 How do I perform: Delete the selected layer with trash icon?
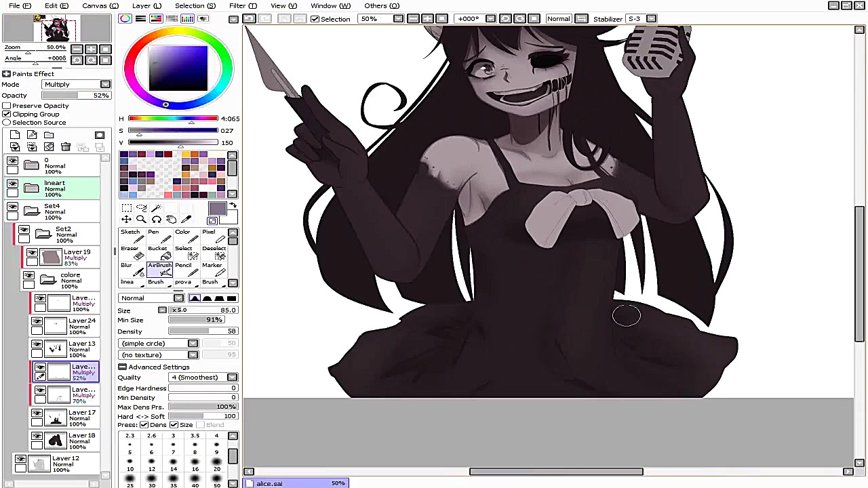[x=66, y=147]
